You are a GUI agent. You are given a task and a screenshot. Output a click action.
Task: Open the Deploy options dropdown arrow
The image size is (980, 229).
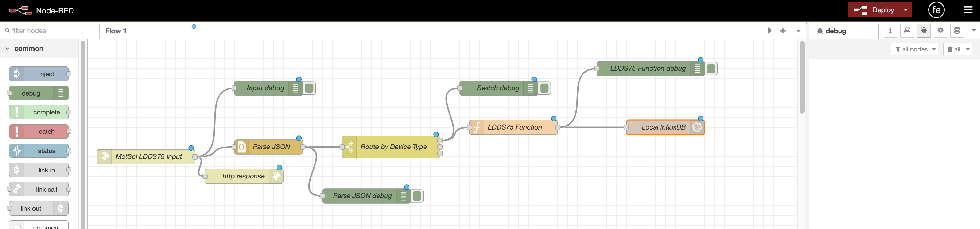coord(906,10)
